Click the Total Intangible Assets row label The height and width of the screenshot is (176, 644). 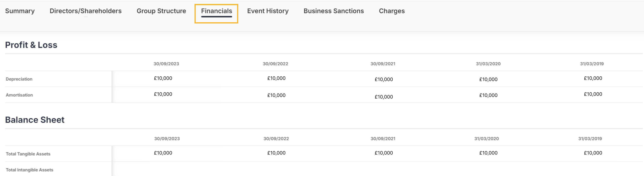(x=29, y=170)
